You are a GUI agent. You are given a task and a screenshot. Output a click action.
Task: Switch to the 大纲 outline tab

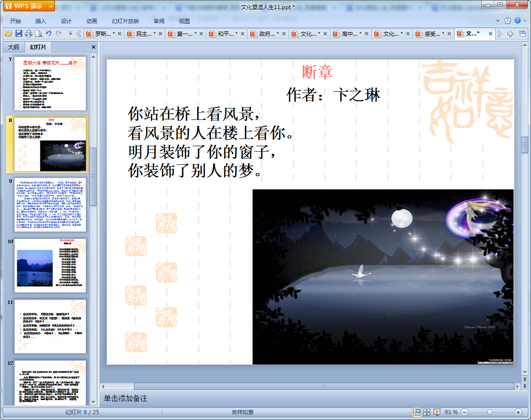click(x=14, y=47)
